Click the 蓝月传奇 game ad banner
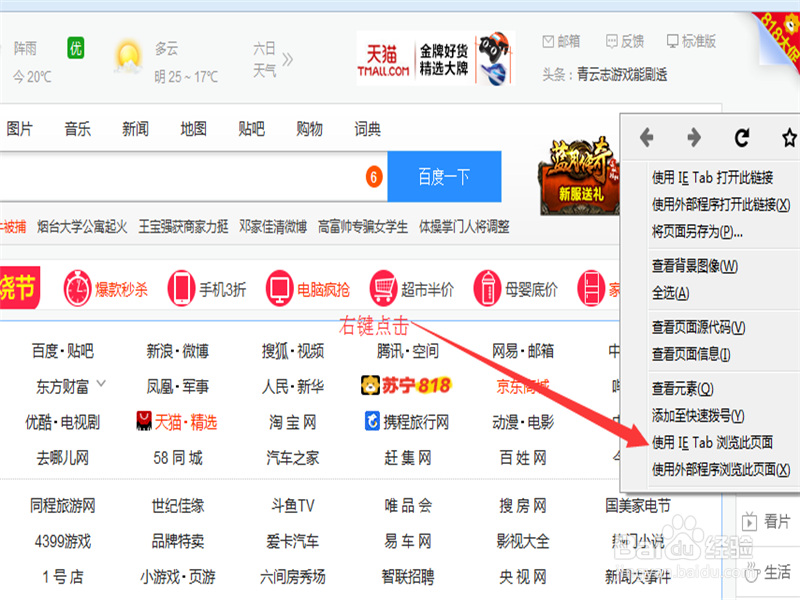 580,176
